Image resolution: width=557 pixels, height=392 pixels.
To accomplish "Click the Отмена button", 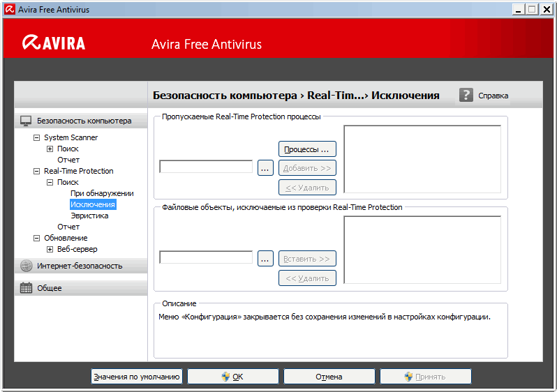I will tap(329, 377).
